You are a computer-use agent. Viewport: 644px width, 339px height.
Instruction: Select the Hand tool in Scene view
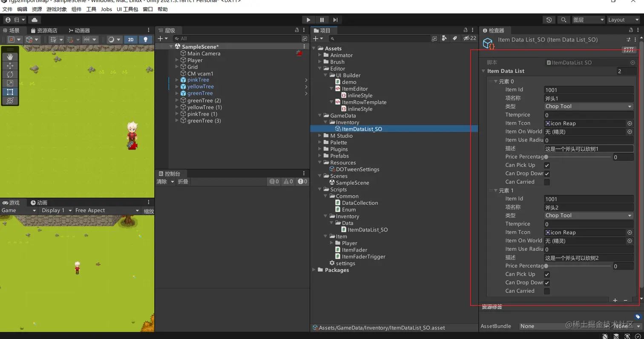point(10,56)
